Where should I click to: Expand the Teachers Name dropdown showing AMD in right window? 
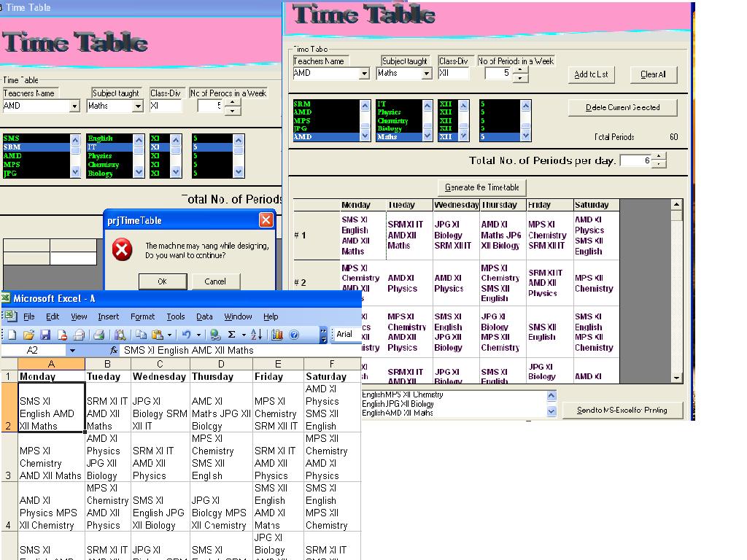point(364,74)
